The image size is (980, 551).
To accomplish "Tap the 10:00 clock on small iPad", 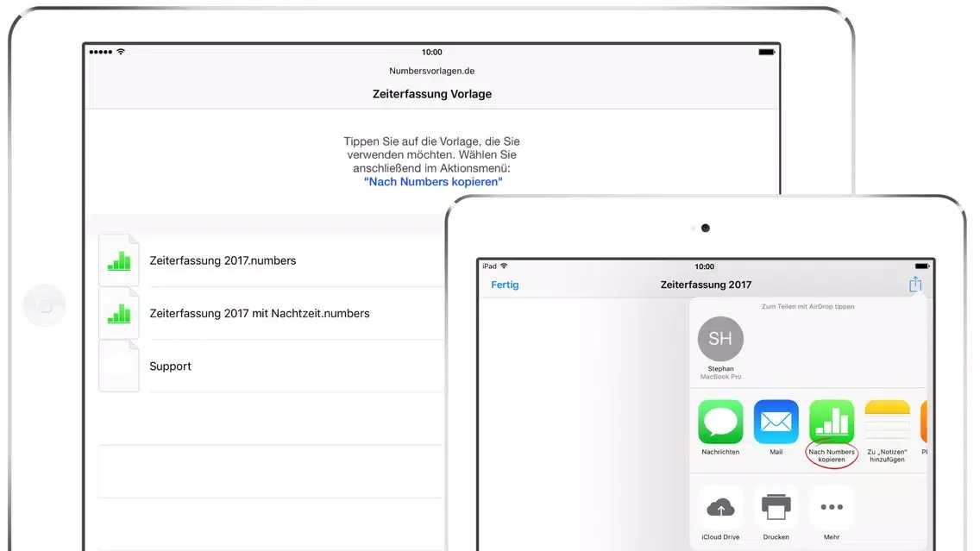I will tap(704, 266).
